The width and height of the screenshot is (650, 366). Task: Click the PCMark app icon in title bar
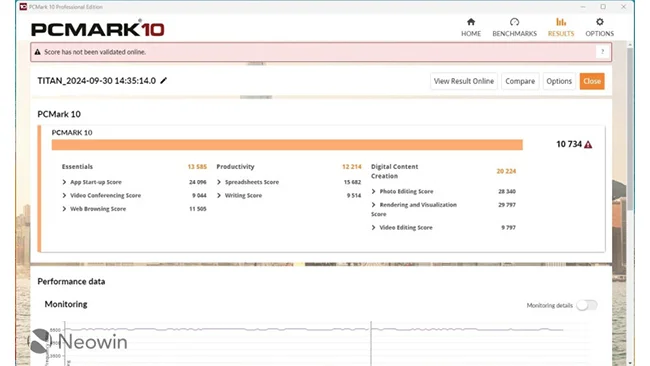23,7
